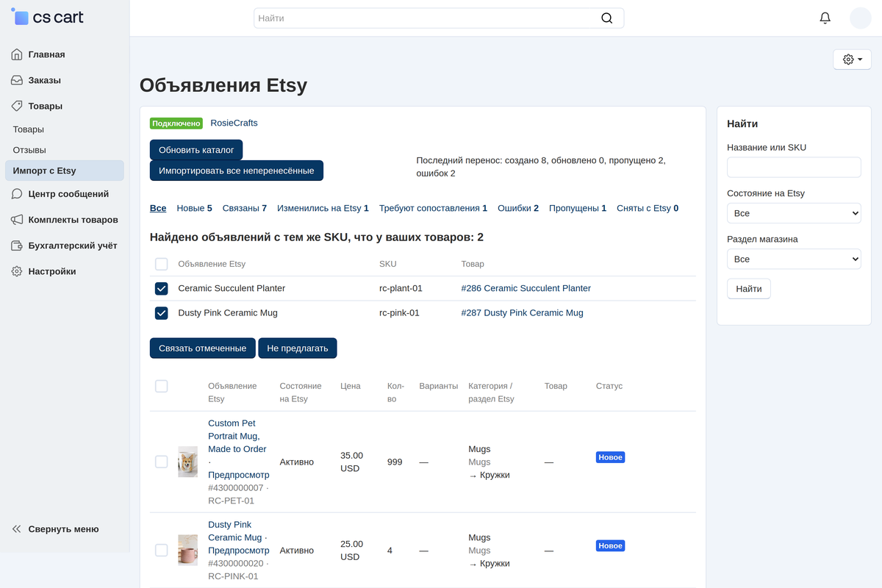
Task: Open product #287 Dusty Pink Ceramic Mug link
Action: 523,312
